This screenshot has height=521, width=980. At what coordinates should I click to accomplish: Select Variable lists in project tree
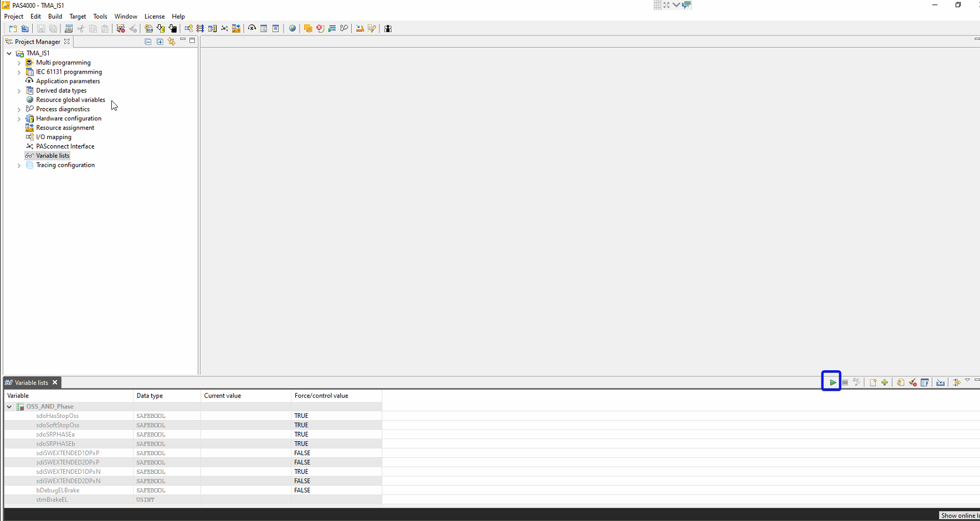[x=53, y=156]
